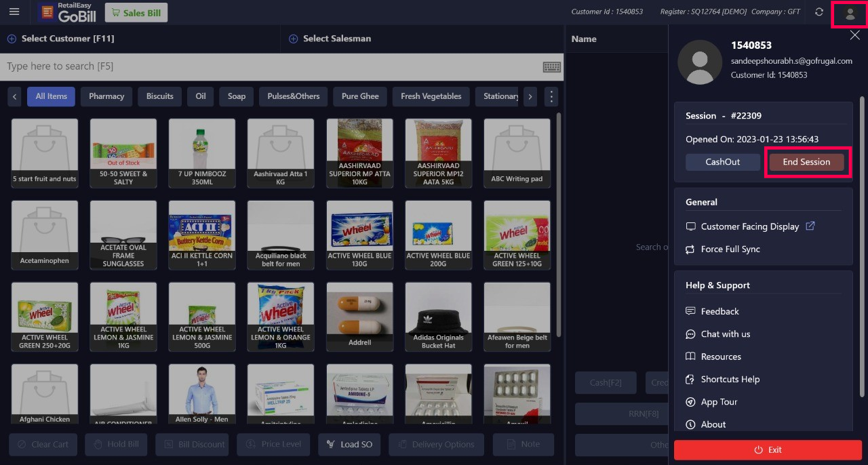Open the user profile avatar icon
Image resolution: width=868 pixels, height=465 pixels.
(x=850, y=14)
